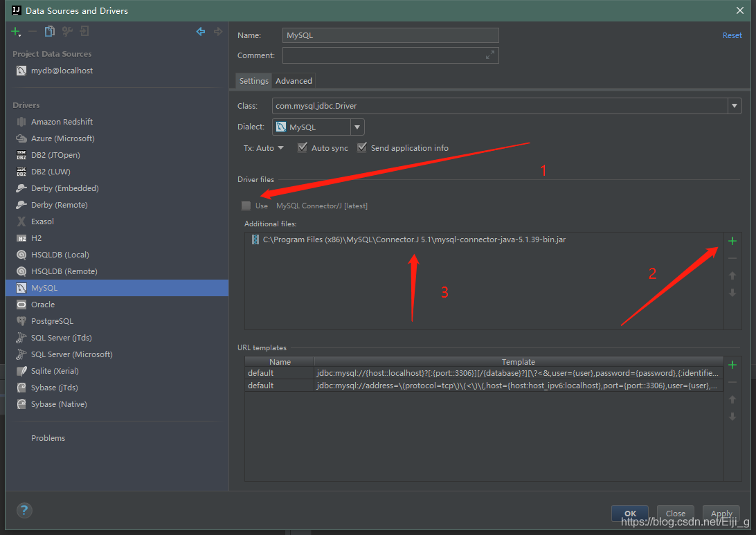The height and width of the screenshot is (535, 756).
Task: Remove the selected additional driver file
Action: (x=732, y=258)
